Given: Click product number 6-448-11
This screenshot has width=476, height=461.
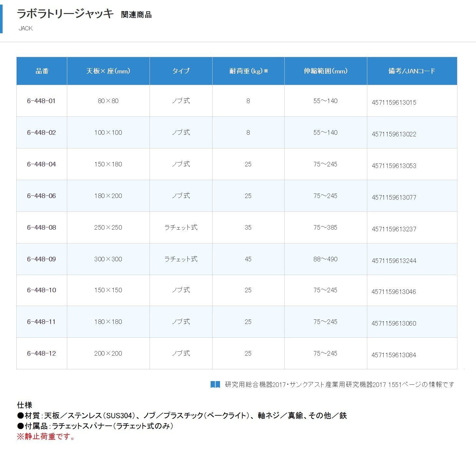Looking at the screenshot, I should click(x=41, y=322).
